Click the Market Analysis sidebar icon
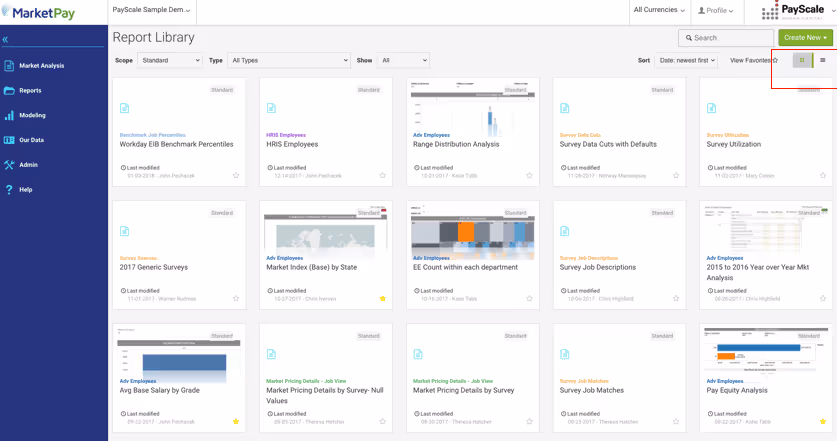Screen dimensions: 837x441 9,66
